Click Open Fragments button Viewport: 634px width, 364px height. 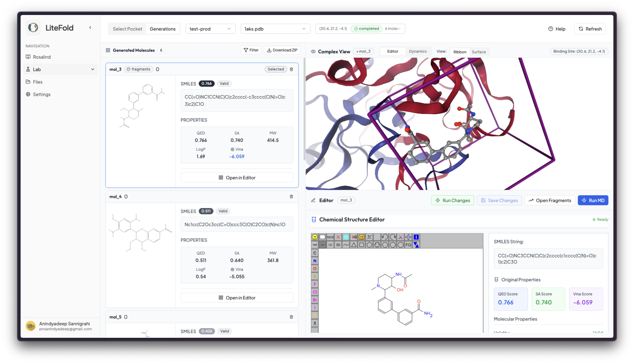point(550,200)
